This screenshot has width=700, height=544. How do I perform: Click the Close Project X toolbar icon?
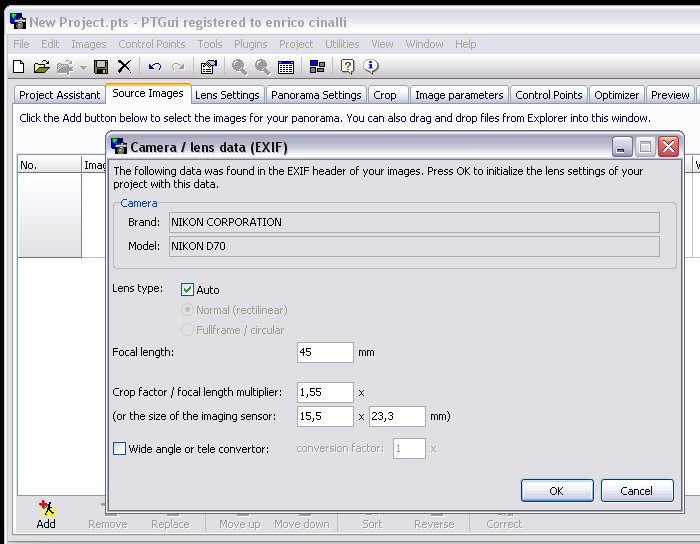(x=124, y=67)
